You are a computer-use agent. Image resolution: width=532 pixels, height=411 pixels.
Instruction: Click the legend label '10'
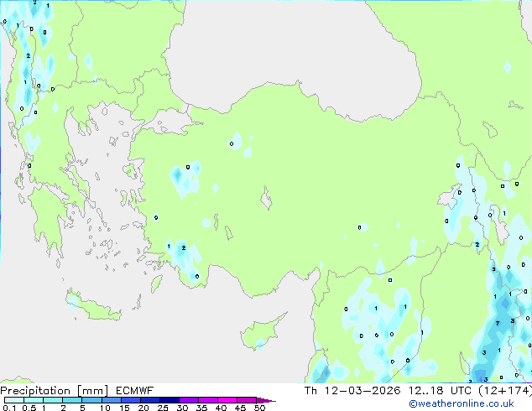(105, 408)
